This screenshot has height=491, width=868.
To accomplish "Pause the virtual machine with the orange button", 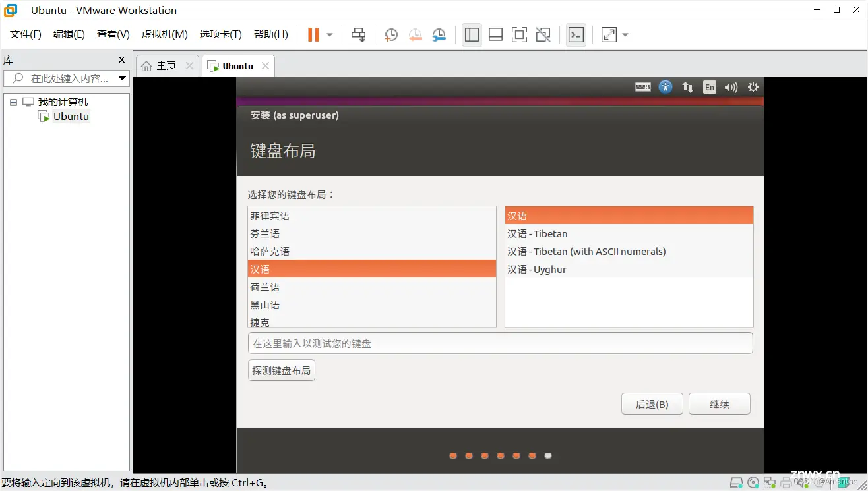I will tap(313, 34).
